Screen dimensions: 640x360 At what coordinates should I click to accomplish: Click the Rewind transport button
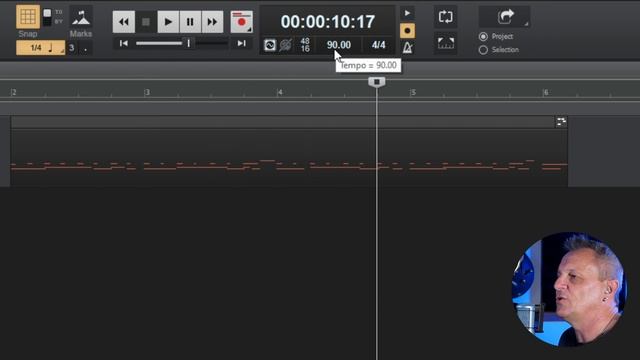(124, 22)
